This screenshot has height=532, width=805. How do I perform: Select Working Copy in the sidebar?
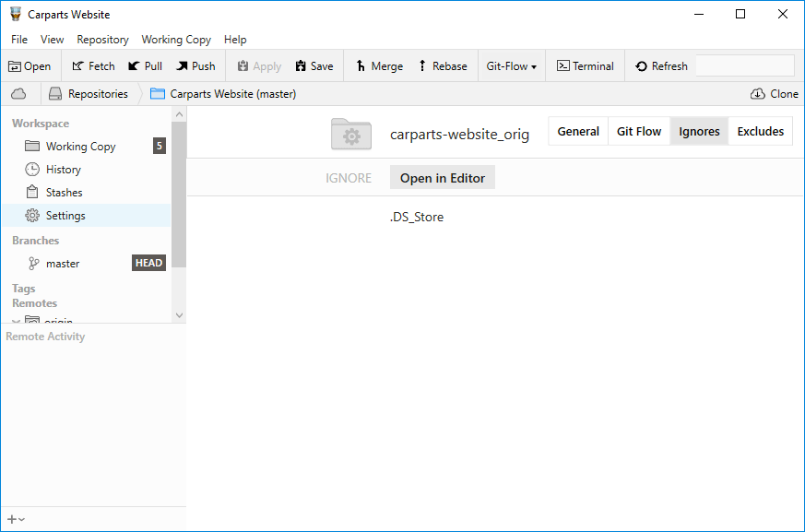coord(80,146)
